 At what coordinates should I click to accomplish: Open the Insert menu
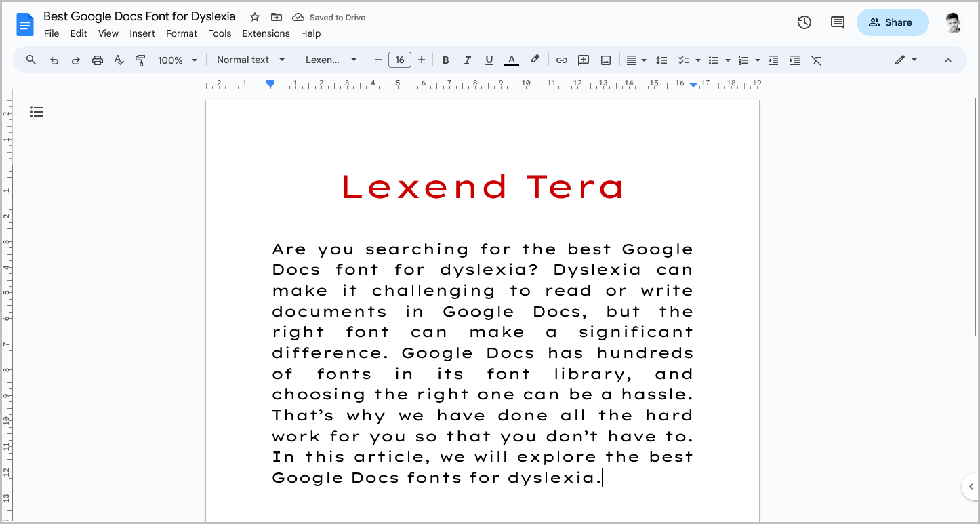142,33
